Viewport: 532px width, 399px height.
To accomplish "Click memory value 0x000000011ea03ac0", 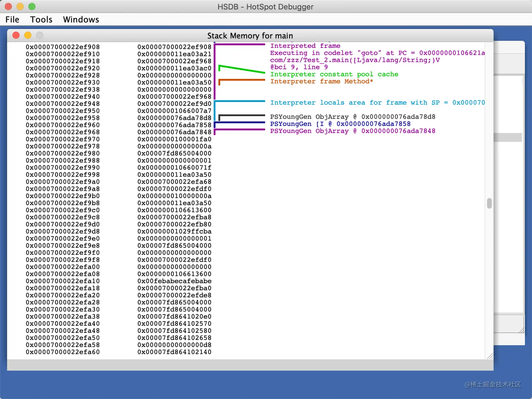I will click(175, 68).
